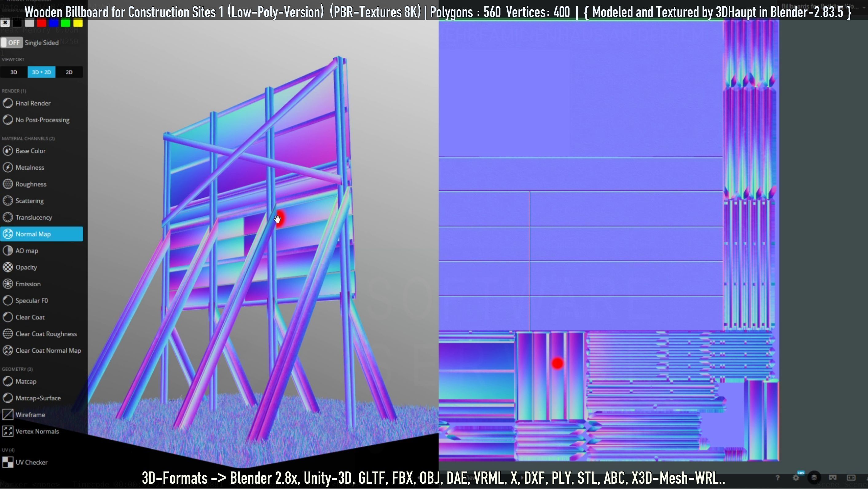The width and height of the screenshot is (868, 489).
Task: Pick the light gray color swatch
Action: pyautogui.click(x=29, y=23)
